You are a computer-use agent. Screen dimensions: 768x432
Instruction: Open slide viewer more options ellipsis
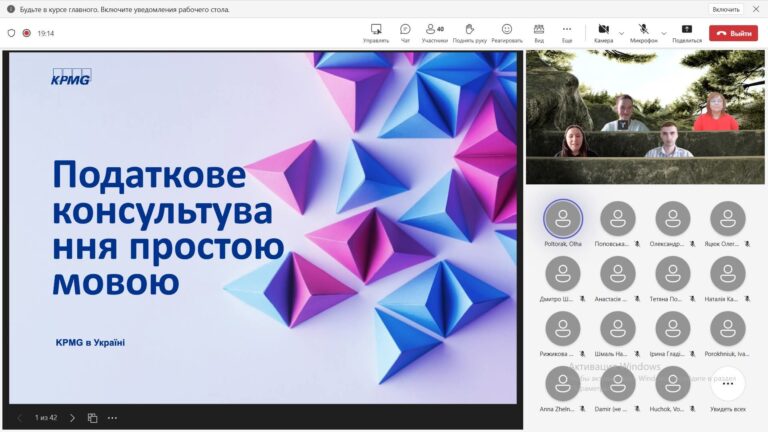pyautogui.click(x=112, y=417)
